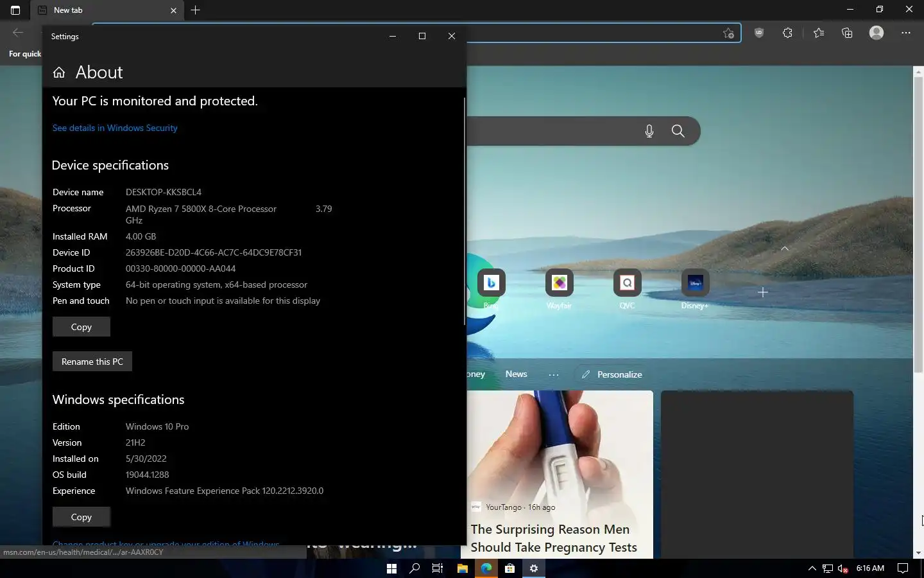Open the Windows Start menu
This screenshot has width=924, height=578.
coord(391,568)
